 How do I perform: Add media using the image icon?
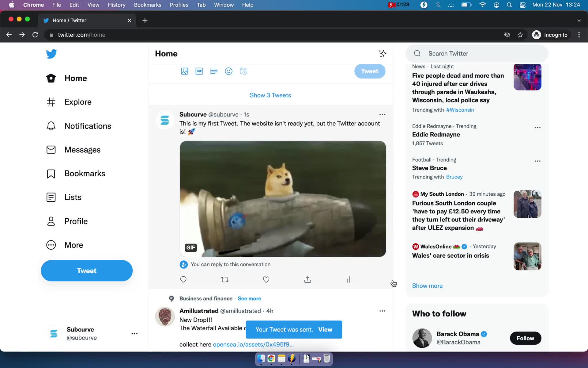coord(184,71)
